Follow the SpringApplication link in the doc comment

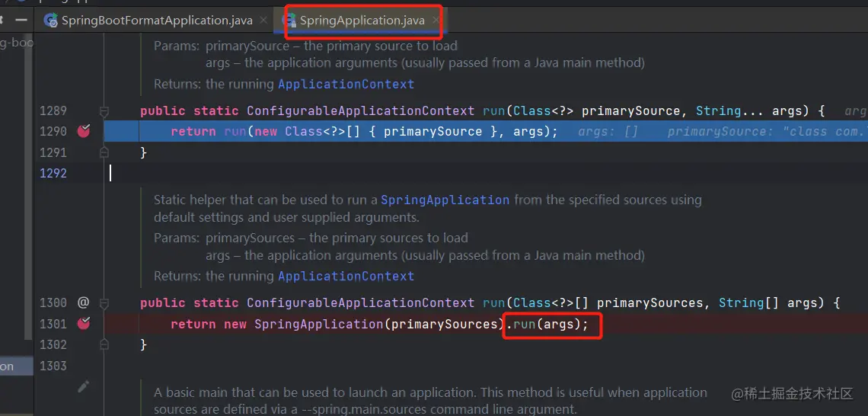[445, 200]
